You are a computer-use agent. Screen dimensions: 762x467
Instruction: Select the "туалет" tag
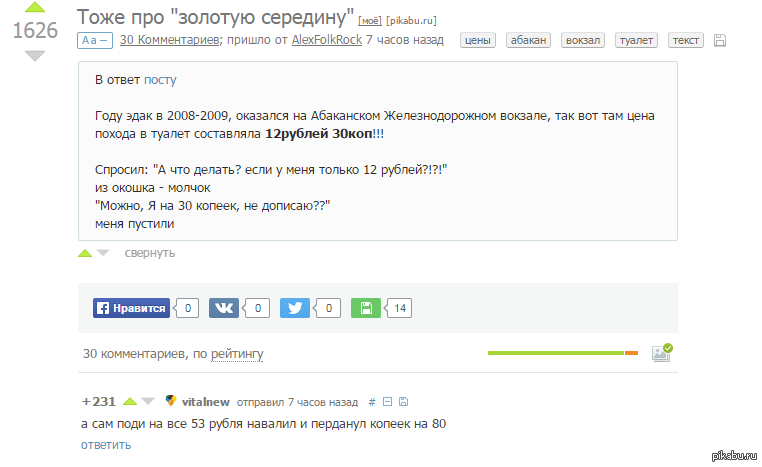tap(635, 41)
